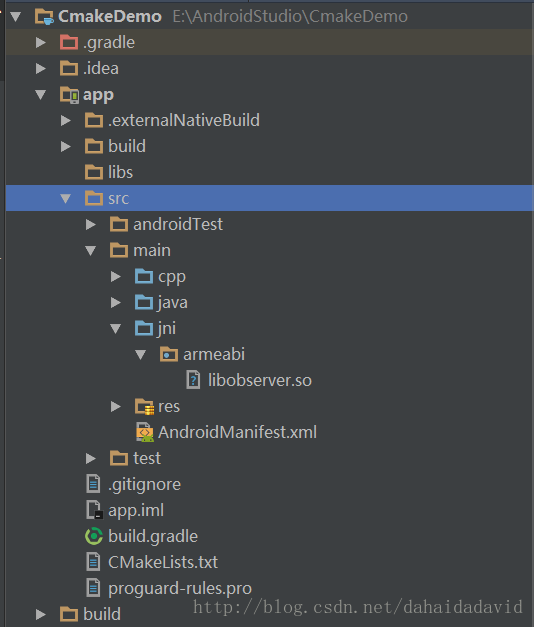
Task: Expand the java source folder
Action: pos(116,302)
